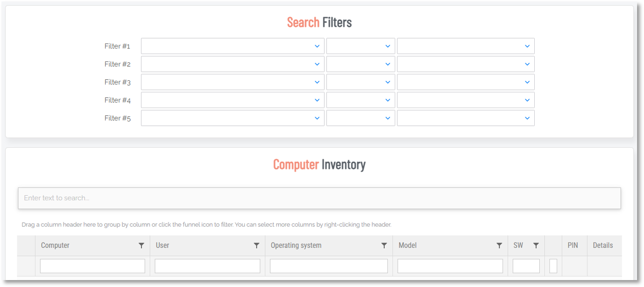The width and height of the screenshot is (644, 287).
Task: Expand the Filter #1 first dropdown
Action: point(232,46)
